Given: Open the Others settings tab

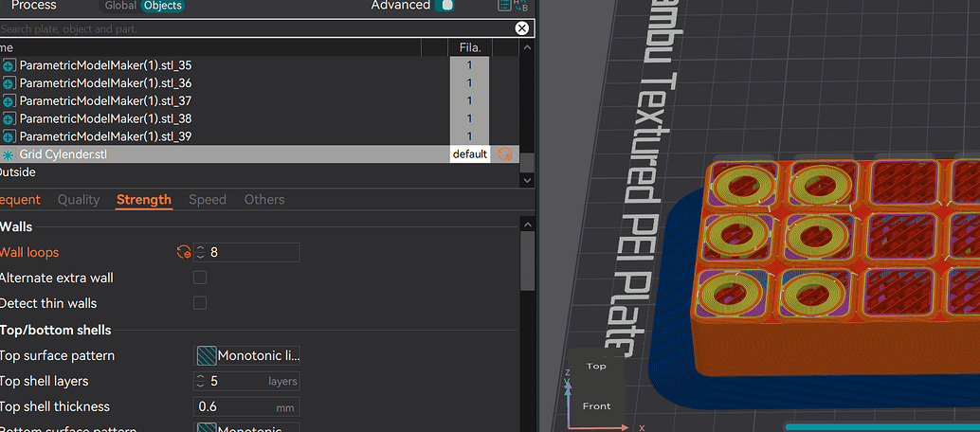Looking at the screenshot, I should [x=264, y=200].
